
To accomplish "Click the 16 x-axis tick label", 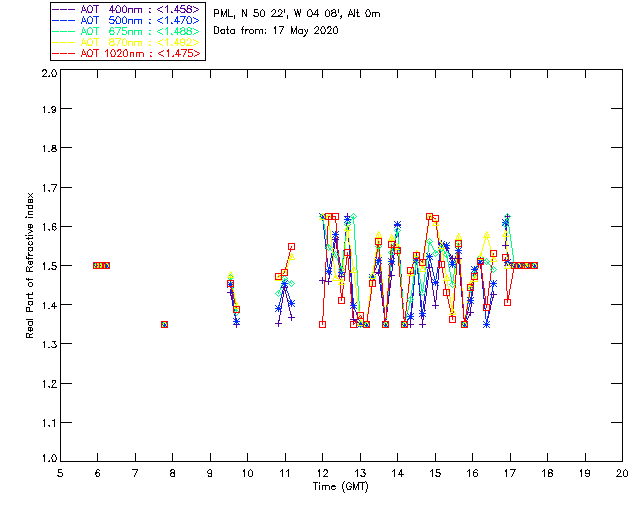I will [x=473, y=473].
